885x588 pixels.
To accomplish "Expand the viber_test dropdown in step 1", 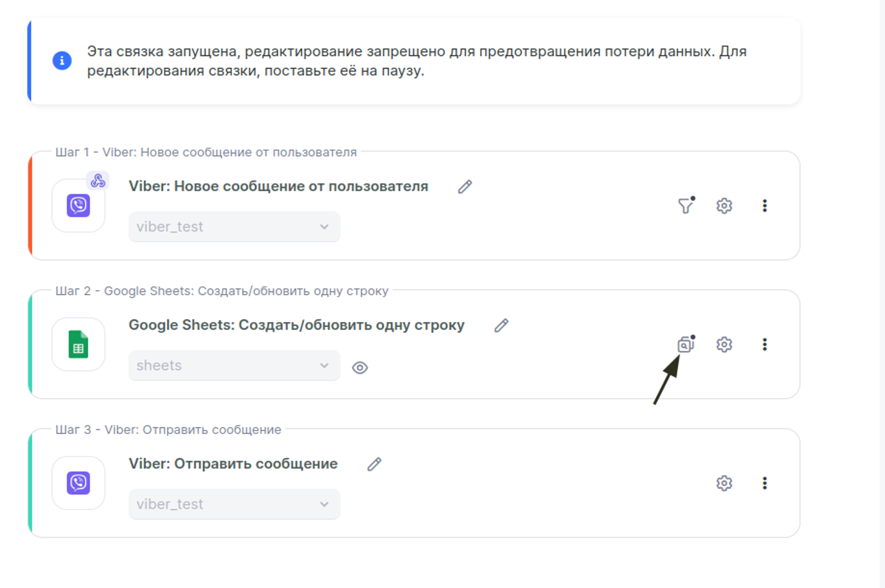I will pyautogui.click(x=234, y=227).
